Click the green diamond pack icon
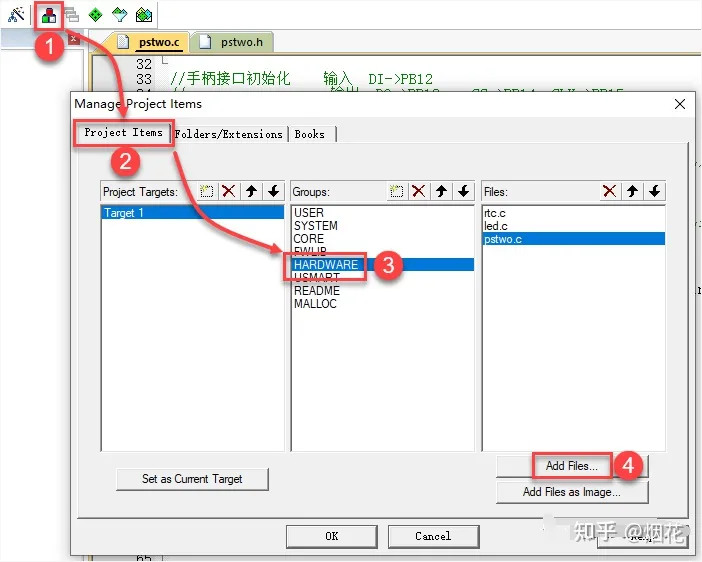 (x=95, y=15)
